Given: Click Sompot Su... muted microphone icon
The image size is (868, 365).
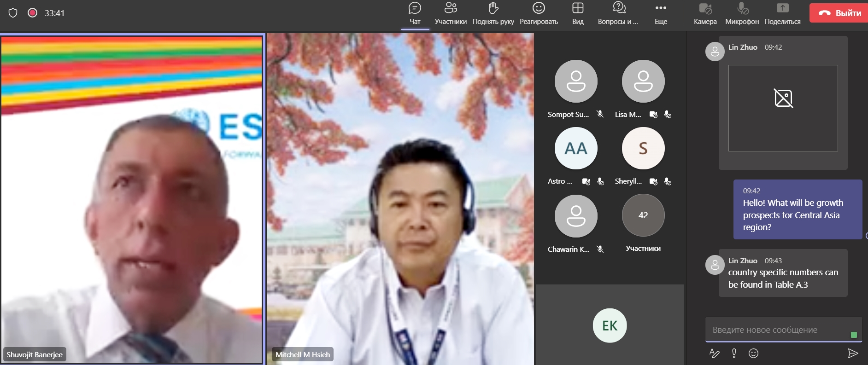Looking at the screenshot, I should click(x=600, y=114).
